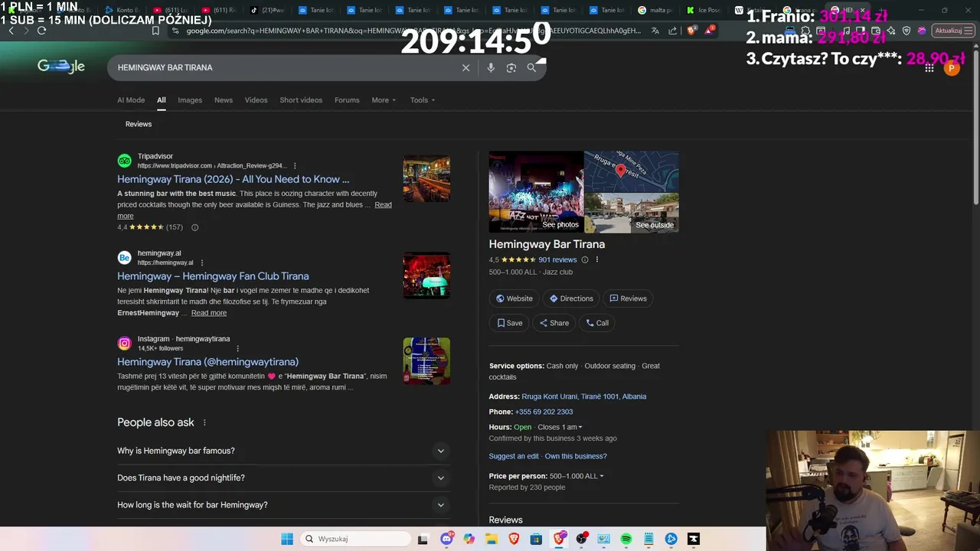
Task: Switch to Short videos tab
Action: 301,100
